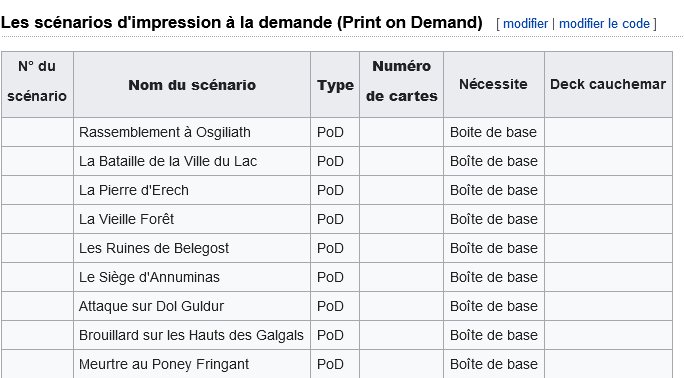The image size is (684, 378).
Task: Click the 'modifier' edit link
Action: click(x=525, y=24)
